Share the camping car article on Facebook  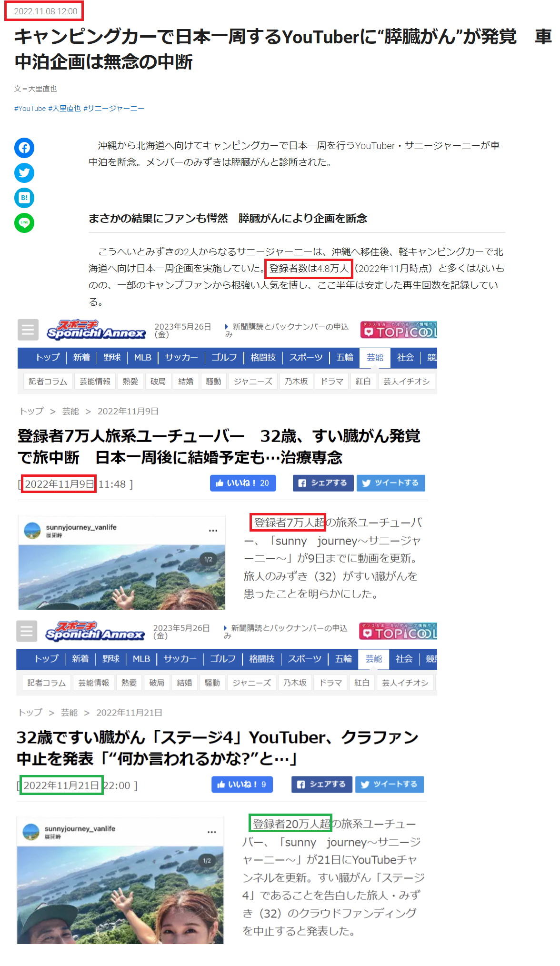tap(24, 148)
